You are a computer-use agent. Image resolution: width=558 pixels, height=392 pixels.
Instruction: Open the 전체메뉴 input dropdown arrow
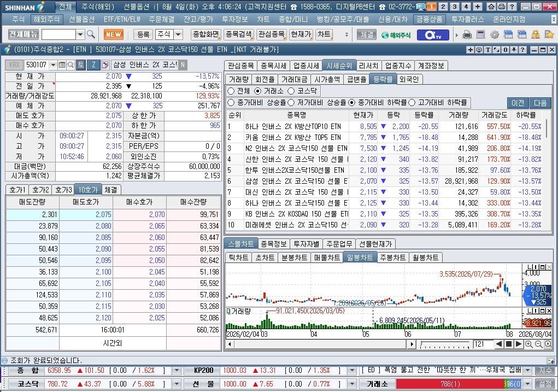[x=80, y=34]
